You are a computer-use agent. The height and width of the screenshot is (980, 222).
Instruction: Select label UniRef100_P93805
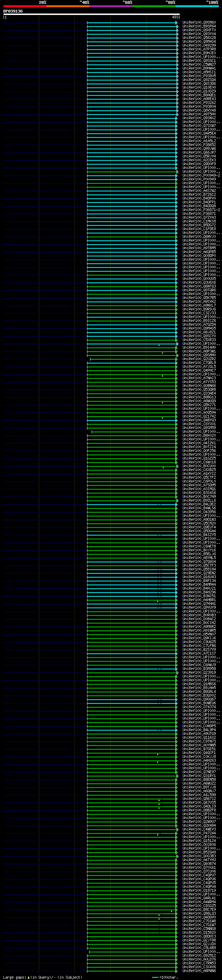click(x=199, y=76)
